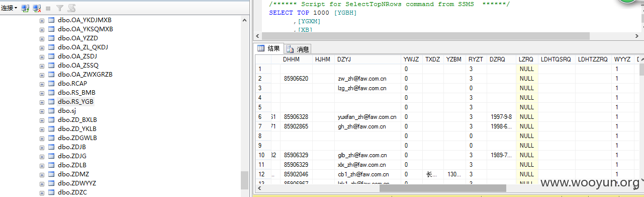
Task: Click table icon beside dbo.OA_ZWXGRZB
Action: (51, 75)
